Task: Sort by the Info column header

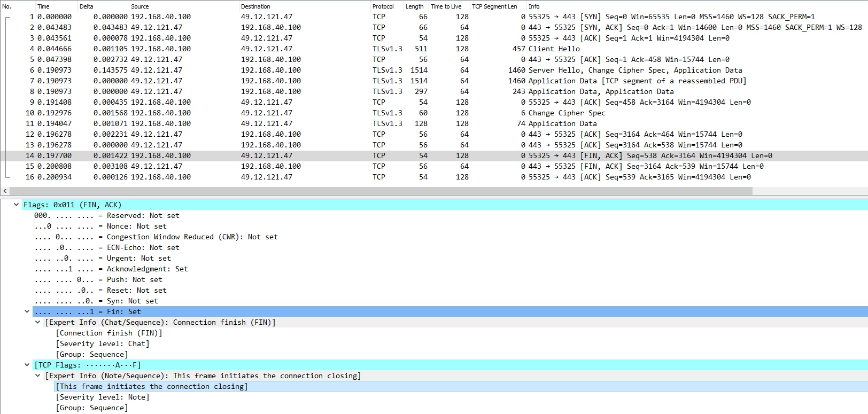Action: pos(697,6)
